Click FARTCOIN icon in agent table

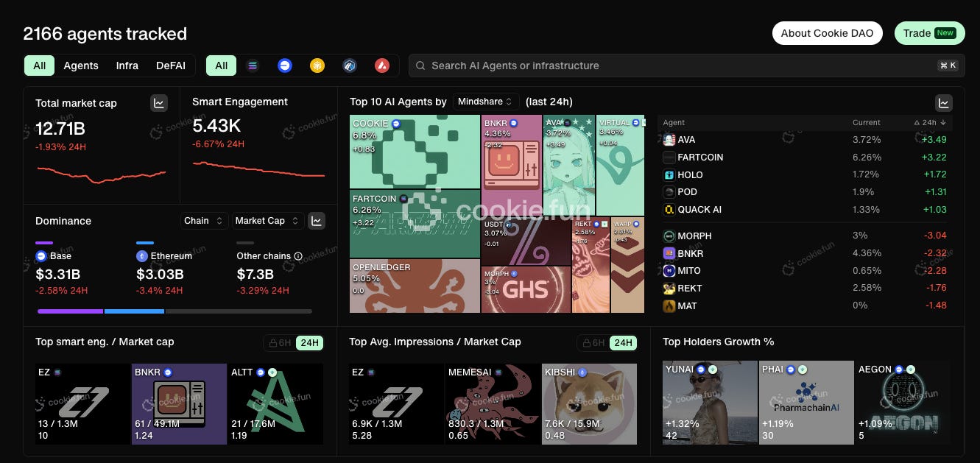pos(669,158)
